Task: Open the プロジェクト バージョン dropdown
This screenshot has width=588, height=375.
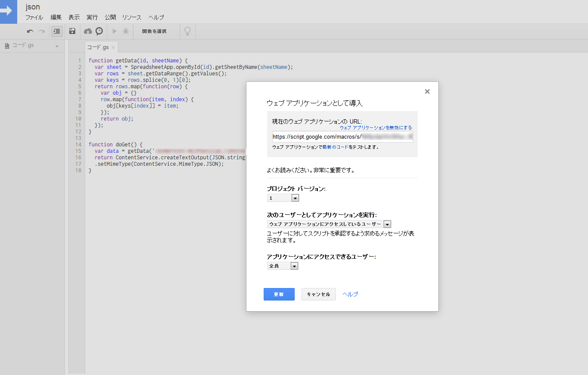Action: pyautogui.click(x=295, y=198)
